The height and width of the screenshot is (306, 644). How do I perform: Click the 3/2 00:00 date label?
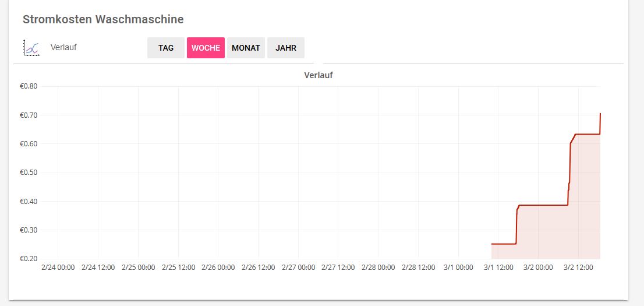click(539, 268)
